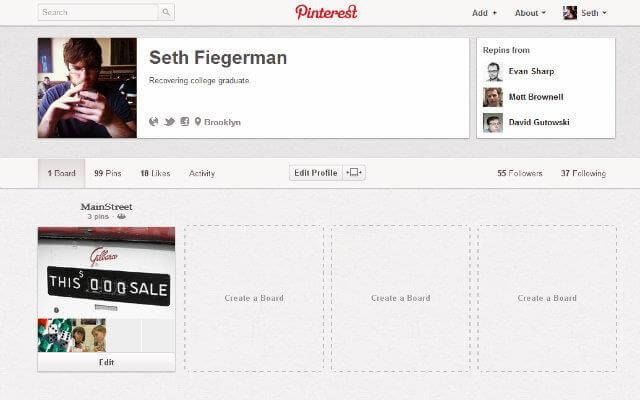Image resolution: width=640 pixels, height=400 pixels.
Task: Switch to the 99 Pins tab
Action: click(108, 173)
